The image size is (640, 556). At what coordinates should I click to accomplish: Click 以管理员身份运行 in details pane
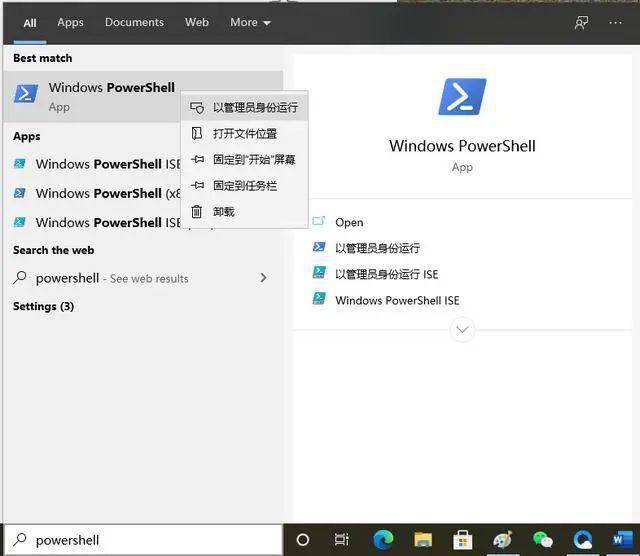tap(377, 248)
